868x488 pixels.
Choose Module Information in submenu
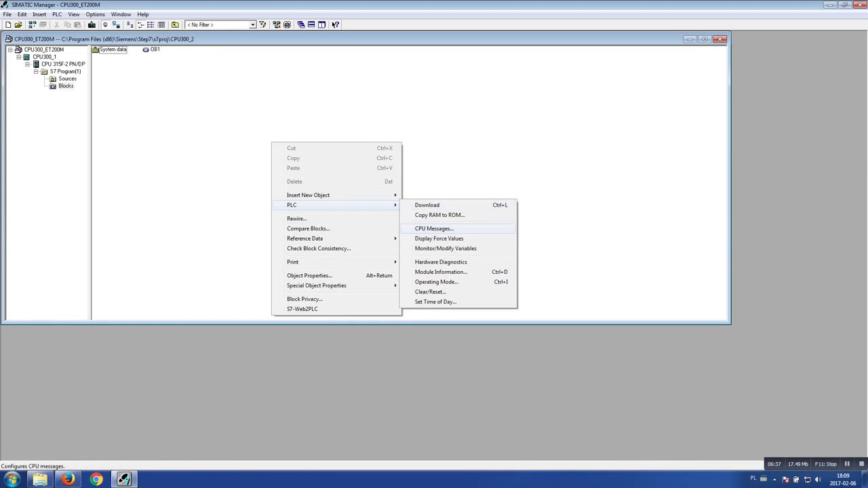[x=458, y=272]
